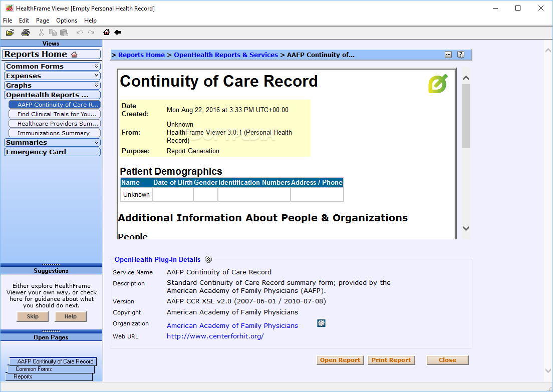Click the Help button under Suggestions

click(x=71, y=316)
